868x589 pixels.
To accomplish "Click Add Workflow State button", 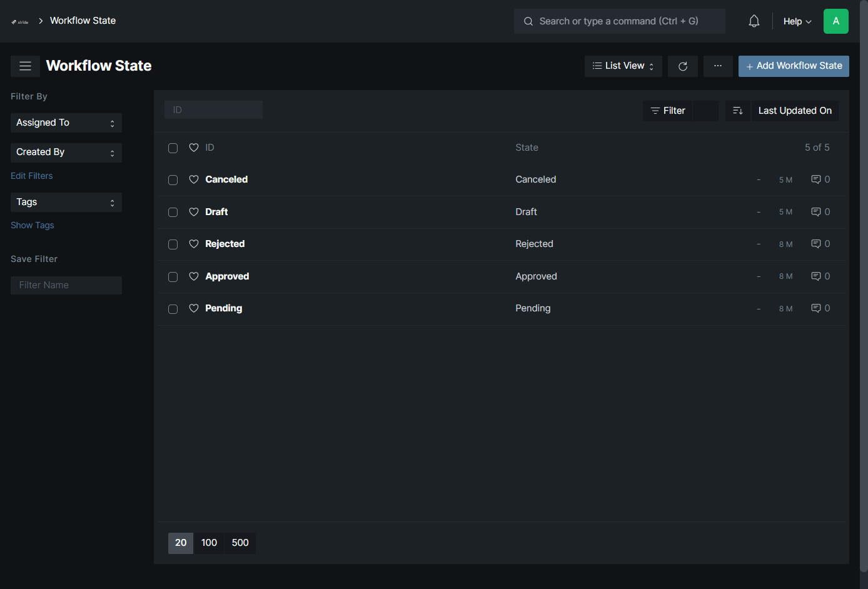I will tap(794, 66).
